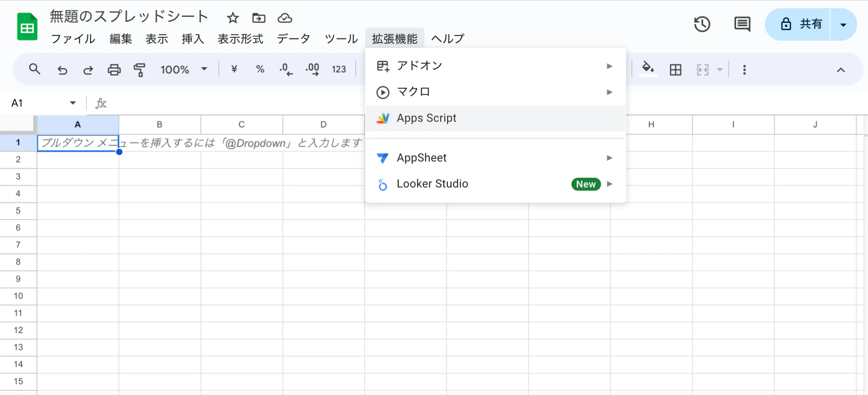
Task: Select column C header
Action: 242,125
